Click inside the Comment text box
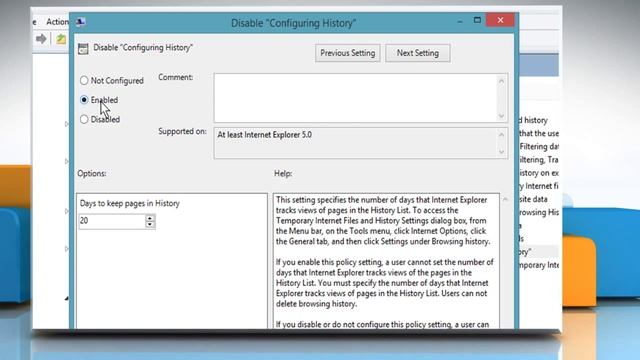The height and width of the screenshot is (360, 640). [x=355, y=98]
